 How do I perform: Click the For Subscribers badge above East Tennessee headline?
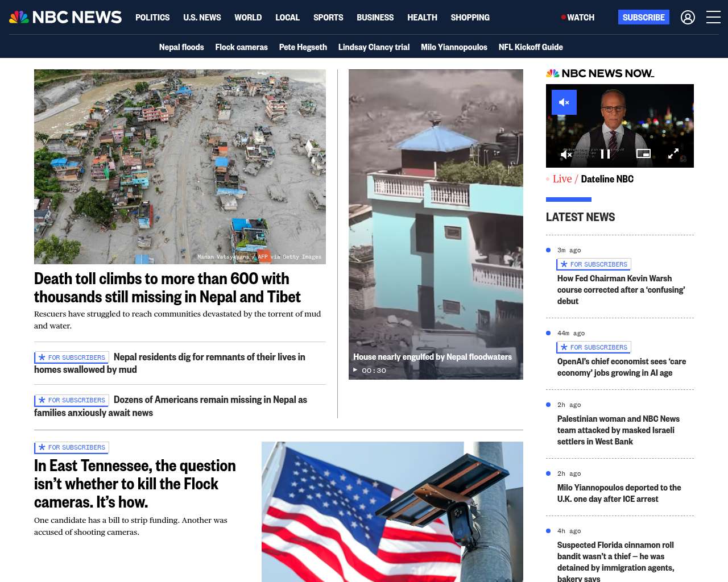(x=72, y=447)
